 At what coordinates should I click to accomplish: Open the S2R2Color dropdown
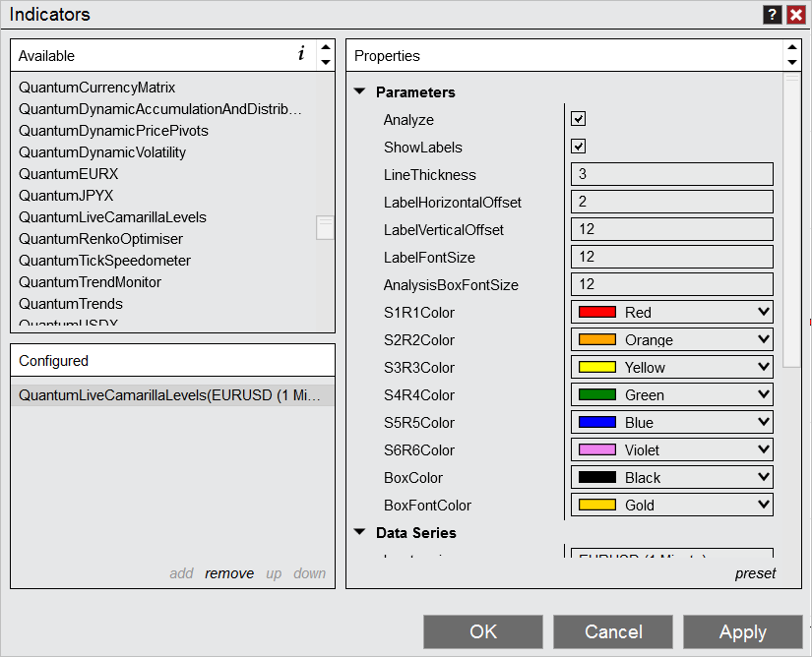(672, 339)
